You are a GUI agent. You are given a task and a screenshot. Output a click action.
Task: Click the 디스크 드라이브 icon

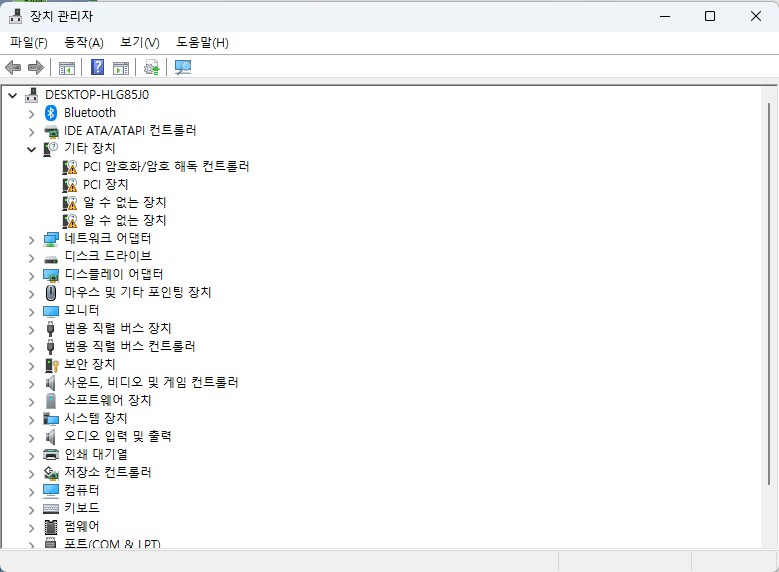51,258
